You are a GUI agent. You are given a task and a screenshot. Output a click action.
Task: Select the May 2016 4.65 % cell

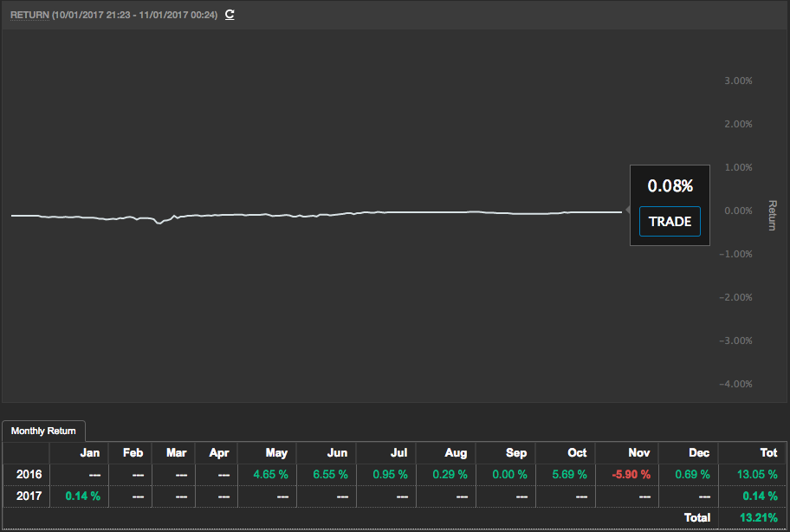point(269,475)
